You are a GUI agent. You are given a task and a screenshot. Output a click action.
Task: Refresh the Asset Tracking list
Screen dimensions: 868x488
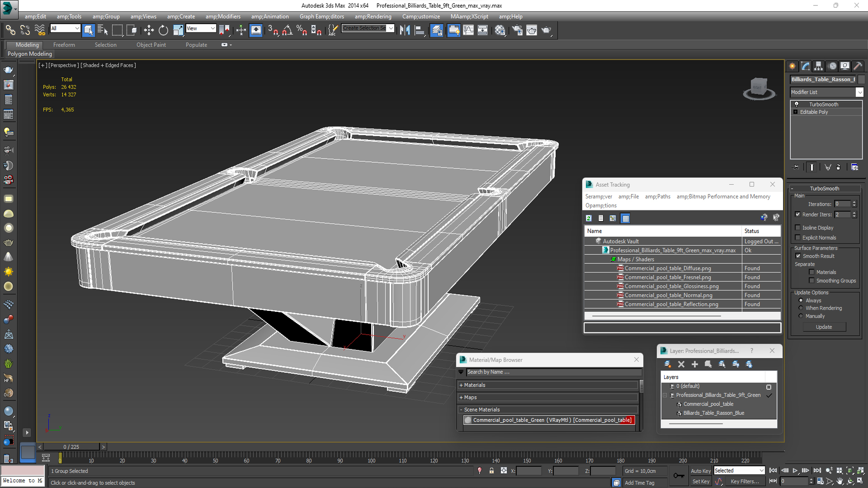click(x=589, y=218)
